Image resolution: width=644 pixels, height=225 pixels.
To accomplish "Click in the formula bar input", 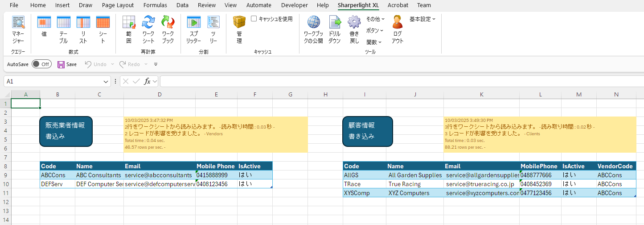I will pos(401,82).
